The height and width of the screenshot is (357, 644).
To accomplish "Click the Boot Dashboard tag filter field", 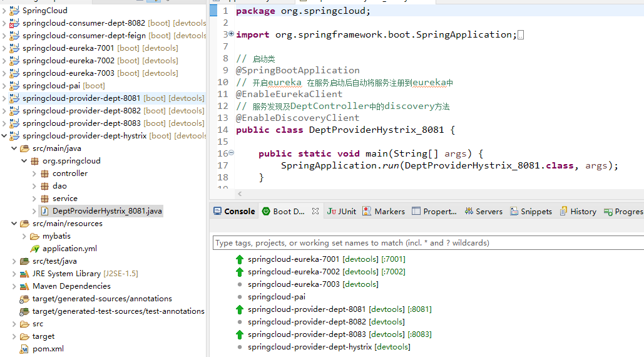I will (x=428, y=243).
